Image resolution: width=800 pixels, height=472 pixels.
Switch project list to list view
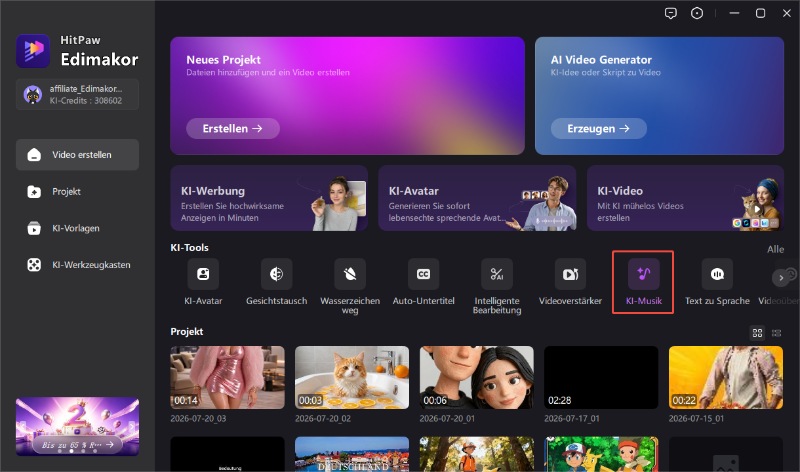point(777,333)
